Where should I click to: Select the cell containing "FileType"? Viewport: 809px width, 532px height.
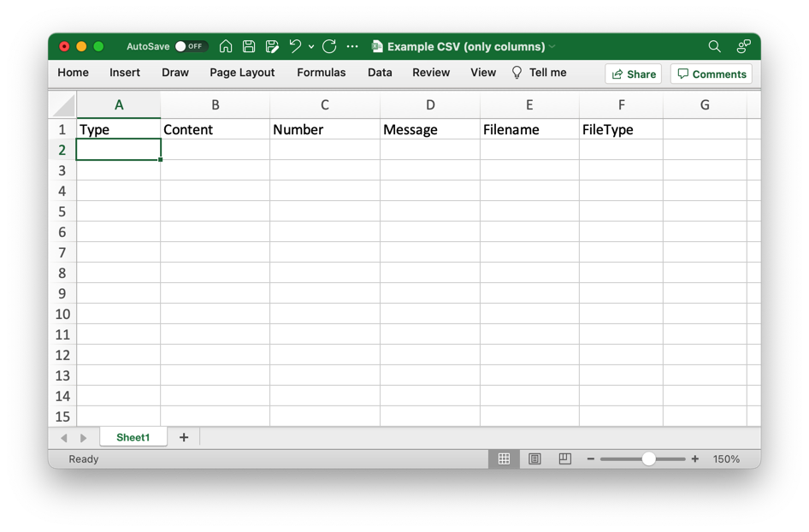(621, 129)
